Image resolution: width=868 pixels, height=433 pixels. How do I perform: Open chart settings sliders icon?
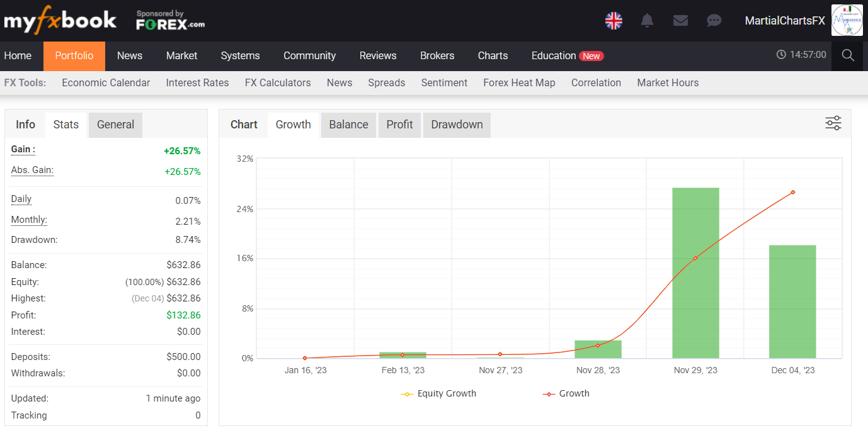point(833,123)
